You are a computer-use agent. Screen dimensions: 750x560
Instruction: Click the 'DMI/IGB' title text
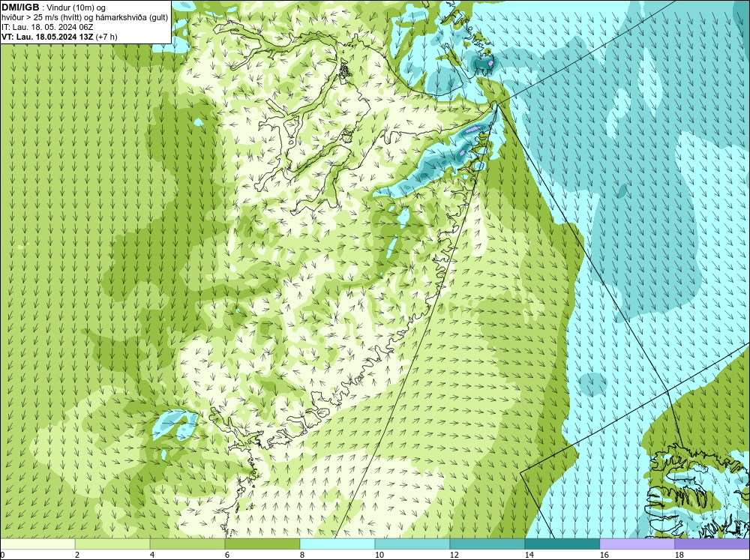tap(20, 7)
